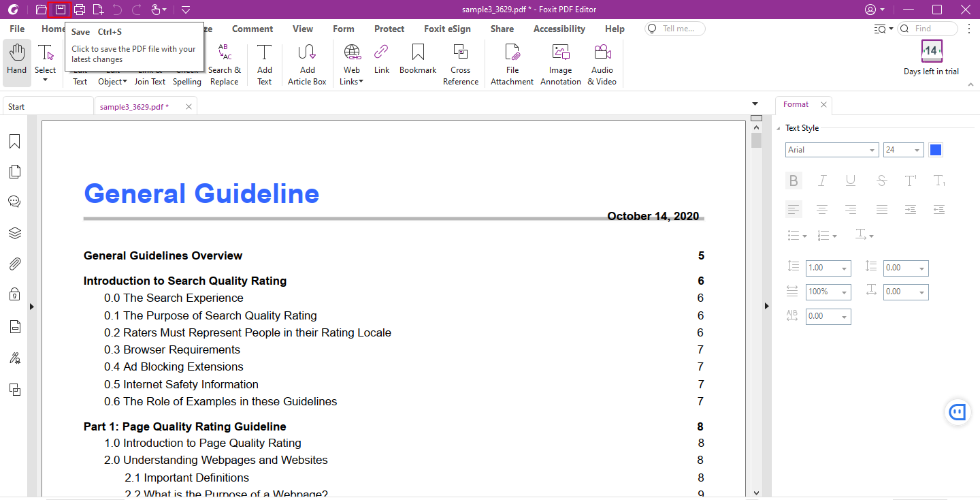The image size is (980, 500).
Task: Click the Print icon in the title bar
Action: [x=80, y=10]
